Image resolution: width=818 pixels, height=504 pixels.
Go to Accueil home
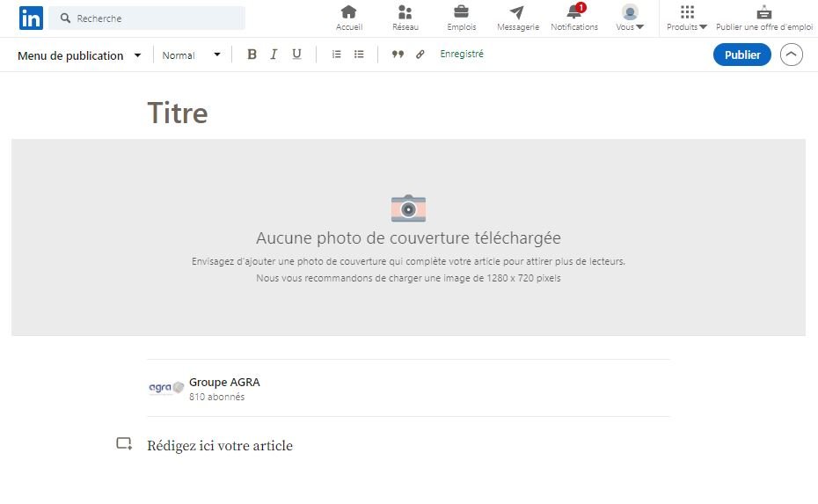pos(349,18)
